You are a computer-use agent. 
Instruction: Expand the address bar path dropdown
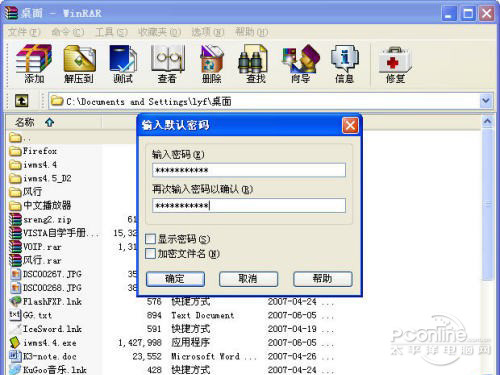point(486,101)
